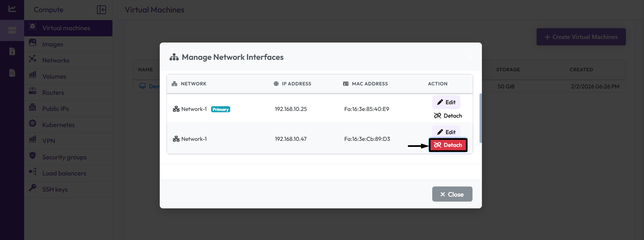Open the Volumes page
Image resolution: width=644 pixels, height=240 pixels.
coord(54,77)
